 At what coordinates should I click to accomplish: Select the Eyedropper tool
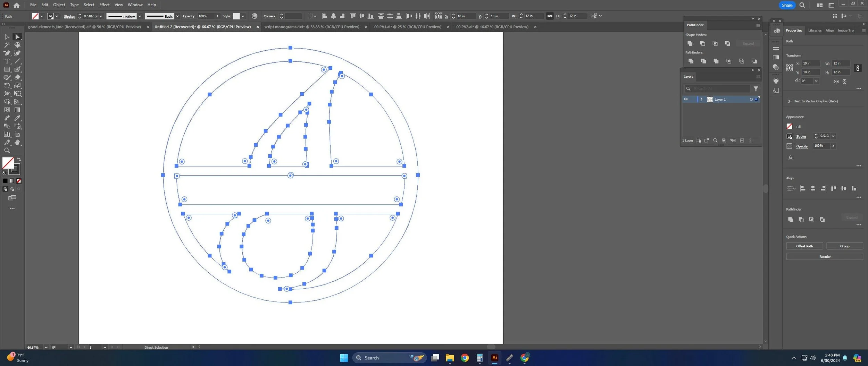click(17, 118)
